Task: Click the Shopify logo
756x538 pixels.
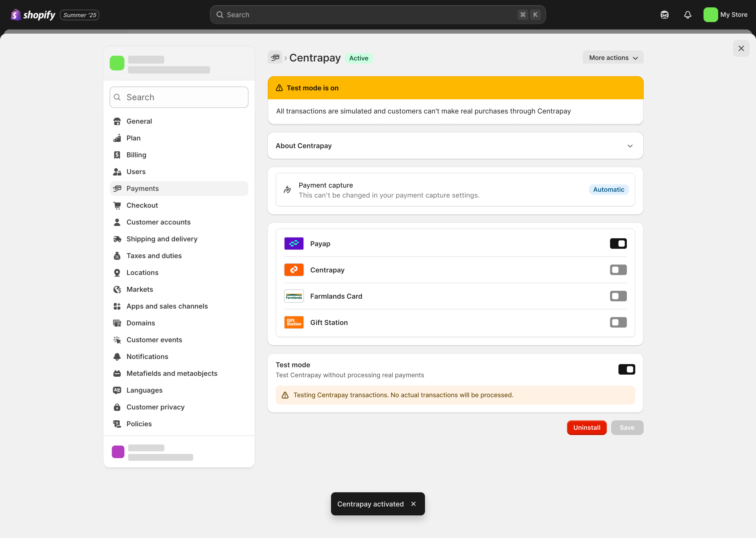Action: point(33,14)
